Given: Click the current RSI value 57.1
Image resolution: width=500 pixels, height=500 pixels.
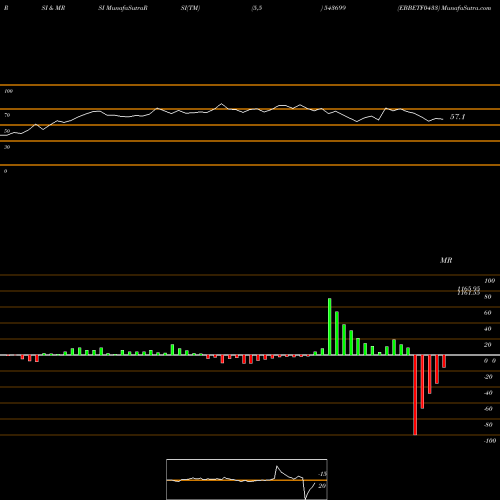Looking at the screenshot, I should [x=457, y=117].
